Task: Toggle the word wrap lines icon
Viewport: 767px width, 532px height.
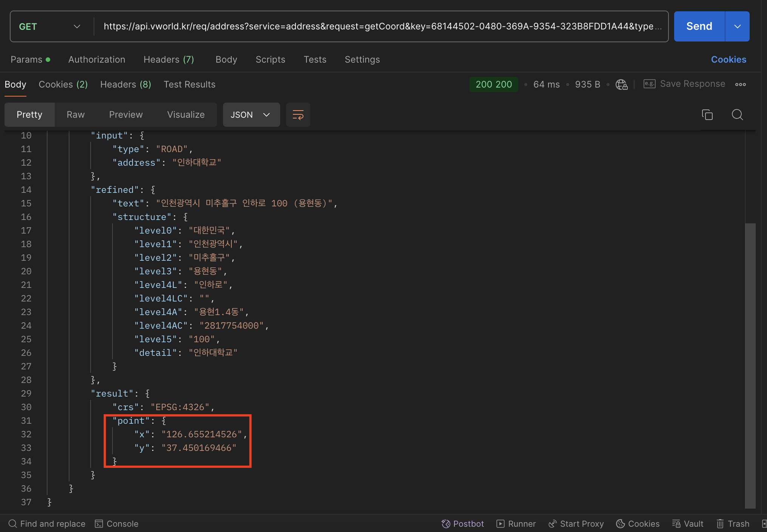Action: pyautogui.click(x=298, y=115)
